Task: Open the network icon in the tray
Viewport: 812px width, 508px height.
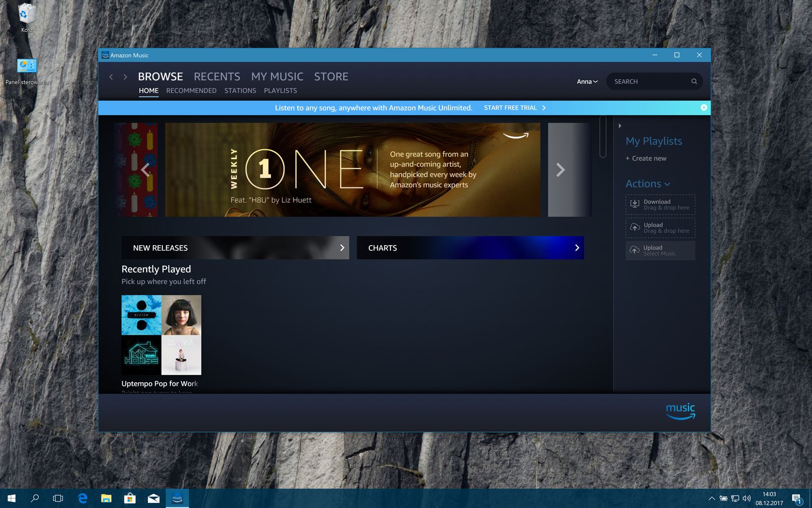Action: coord(735,498)
